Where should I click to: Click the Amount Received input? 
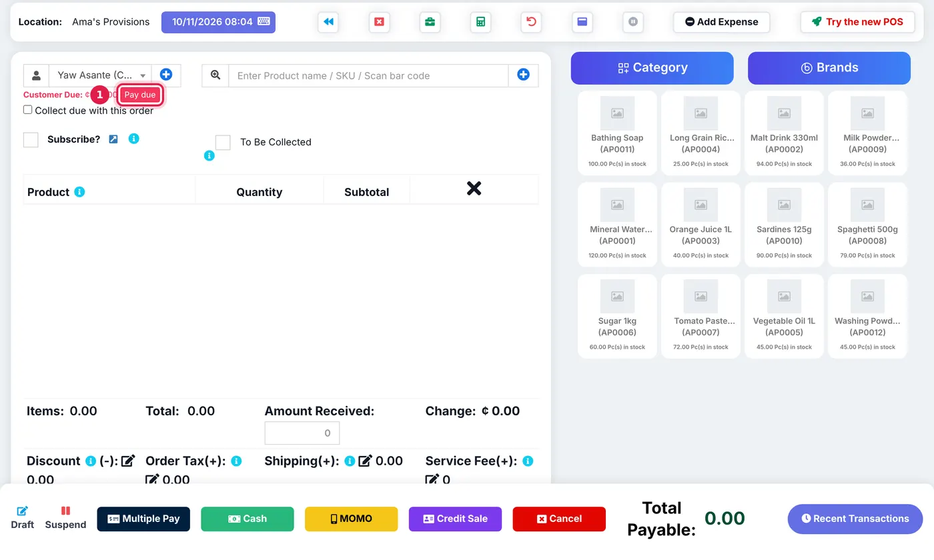point(302,433)
